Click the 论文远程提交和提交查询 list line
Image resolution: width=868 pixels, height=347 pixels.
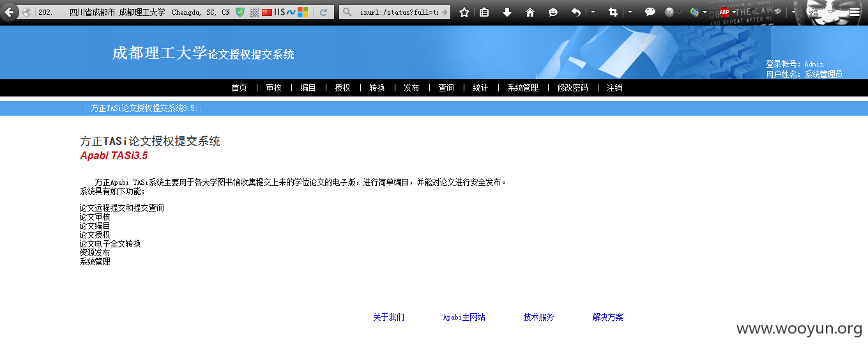[122, 208]
